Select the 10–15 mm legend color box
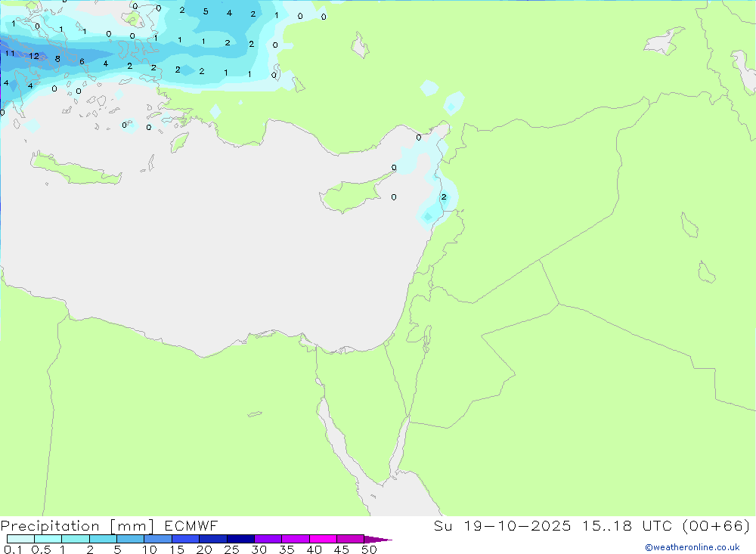The width and height of the screenshot is (756, 554). coord(158,539)
